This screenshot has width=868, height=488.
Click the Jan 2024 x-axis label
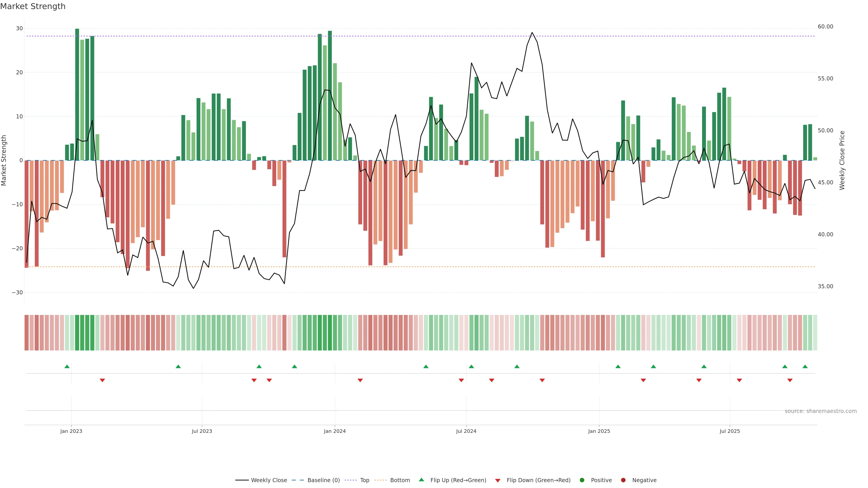click(x=335, y=431)
